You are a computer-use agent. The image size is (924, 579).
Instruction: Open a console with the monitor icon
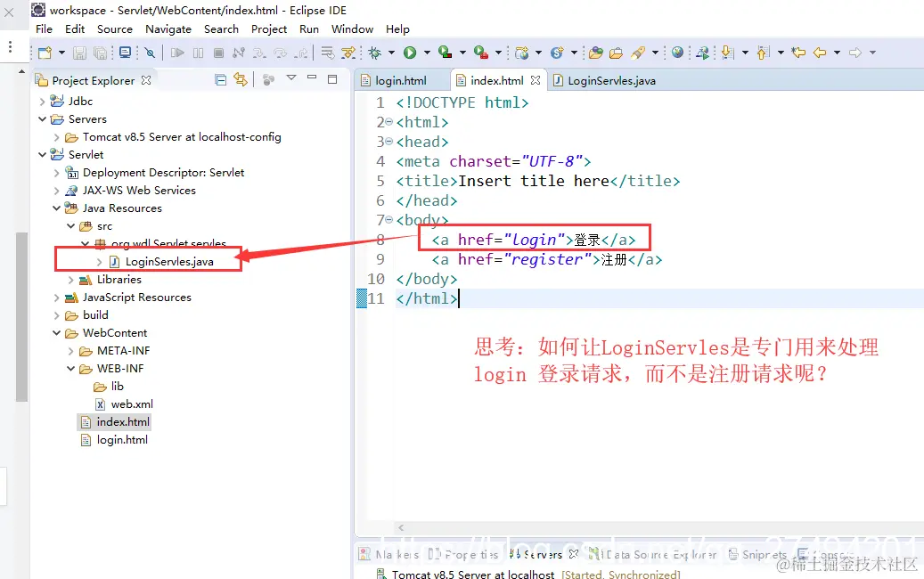coord(125,53)
